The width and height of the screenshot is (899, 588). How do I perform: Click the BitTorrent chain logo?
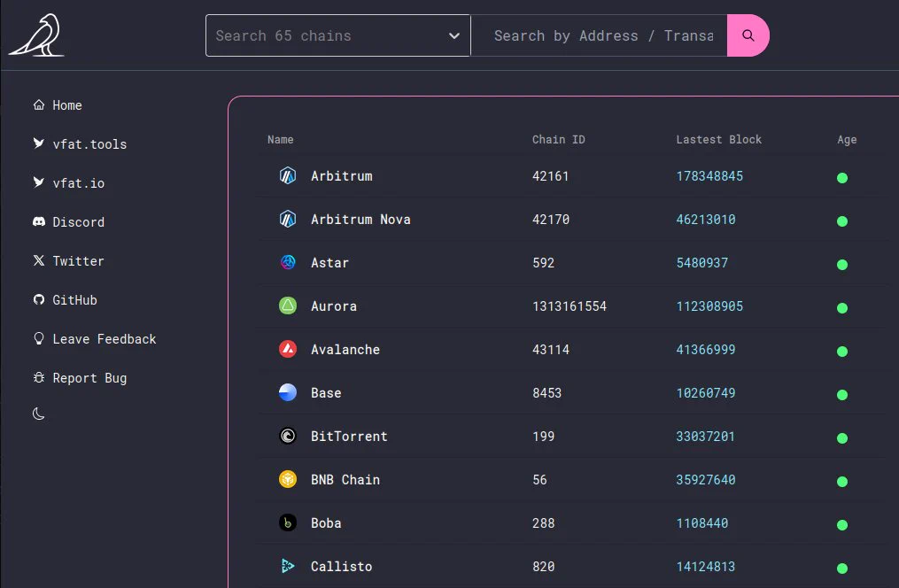click(288, 436)
